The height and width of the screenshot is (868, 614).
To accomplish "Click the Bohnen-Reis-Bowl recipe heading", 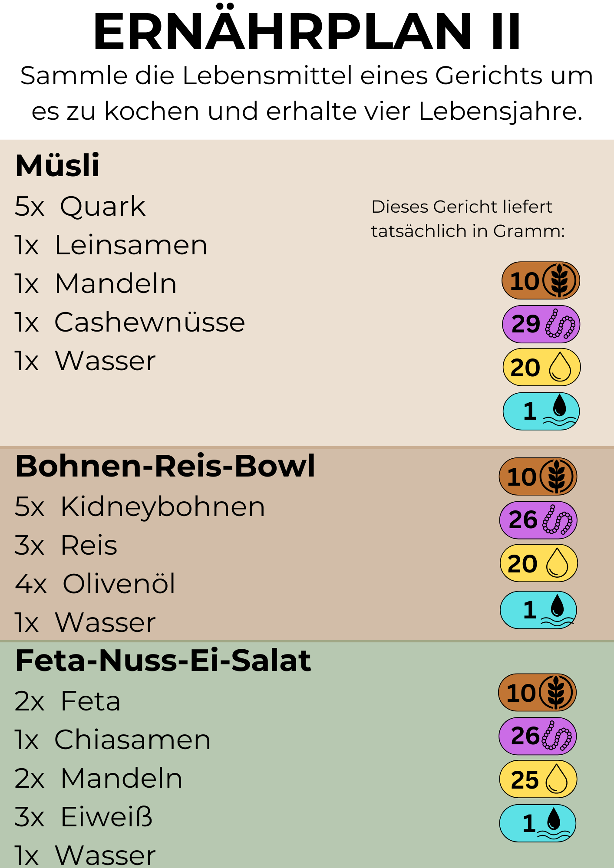I will pyautogui.click(x=165, y=466).
